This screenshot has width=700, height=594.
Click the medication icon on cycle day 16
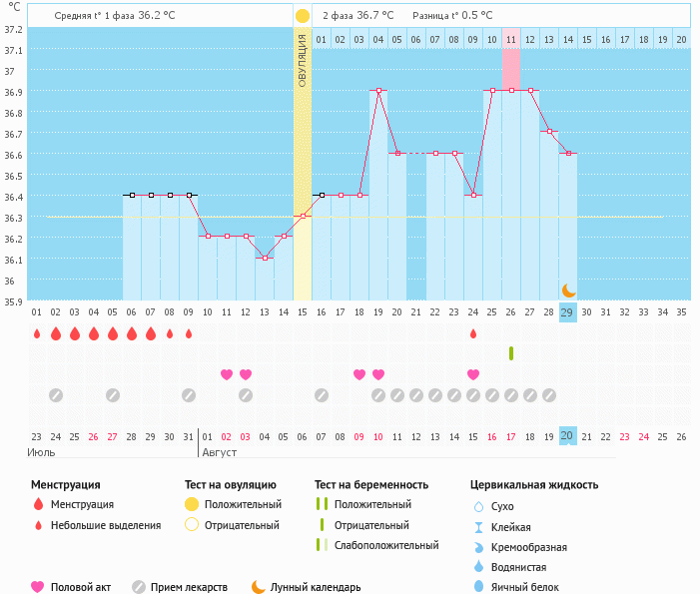[x=322, y=394]
